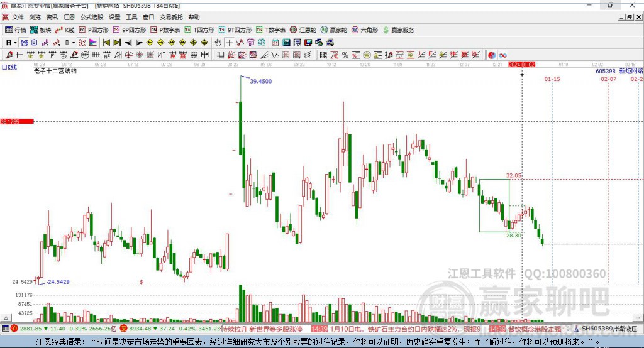Click the black left arrow step-back icon
This screenshot has width=644, height=348.
(128, 43)
